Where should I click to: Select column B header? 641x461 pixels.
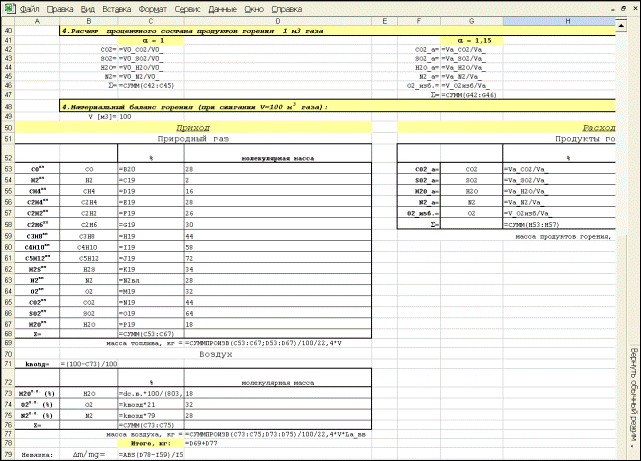(x=89, y=21)
